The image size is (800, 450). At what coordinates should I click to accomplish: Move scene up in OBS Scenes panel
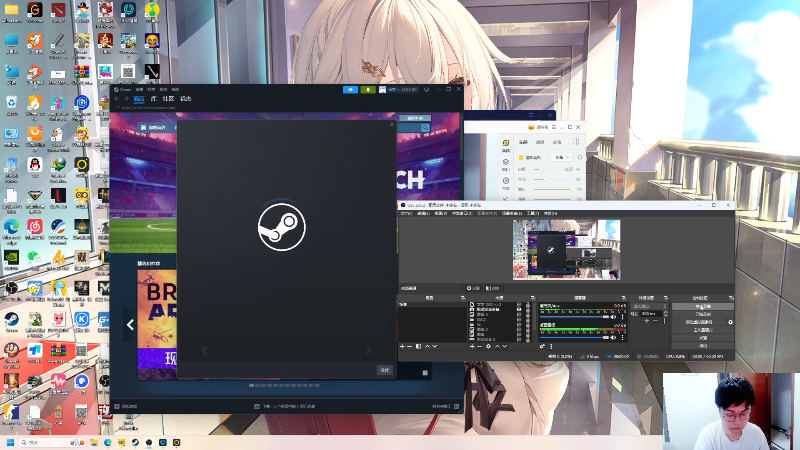[428, 346]
